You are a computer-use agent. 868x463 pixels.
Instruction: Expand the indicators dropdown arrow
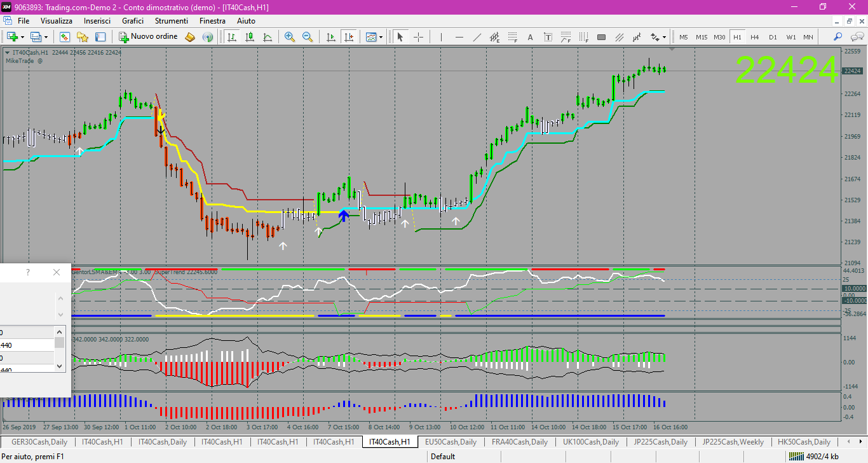[x=381, y=37]
